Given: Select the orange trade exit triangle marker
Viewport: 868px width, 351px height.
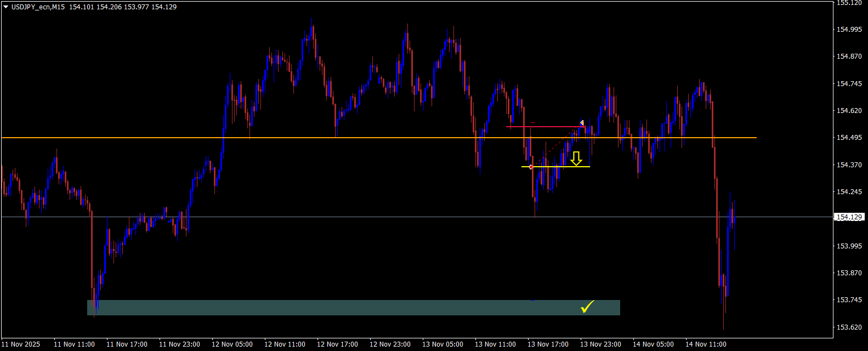Looking at the screenshot, I should [582, 123].
